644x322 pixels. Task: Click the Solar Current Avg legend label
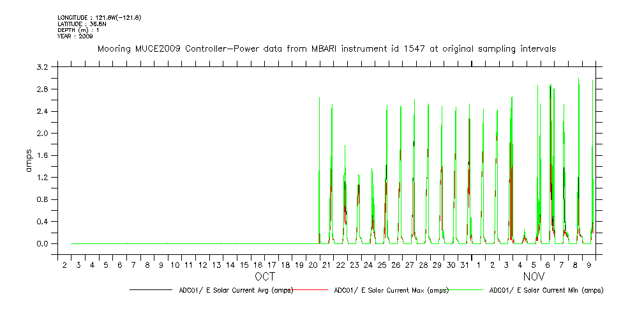tap(236, 290)
